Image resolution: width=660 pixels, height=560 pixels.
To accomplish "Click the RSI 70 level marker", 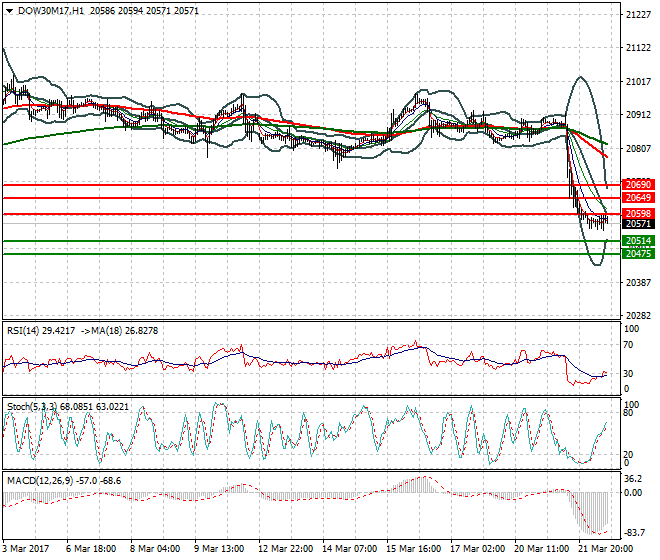I will coord(628,345).
